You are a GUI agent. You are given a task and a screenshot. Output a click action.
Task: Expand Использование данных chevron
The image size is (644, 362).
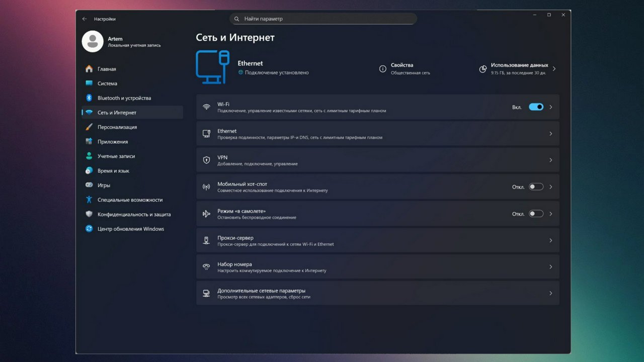(554, 69)
